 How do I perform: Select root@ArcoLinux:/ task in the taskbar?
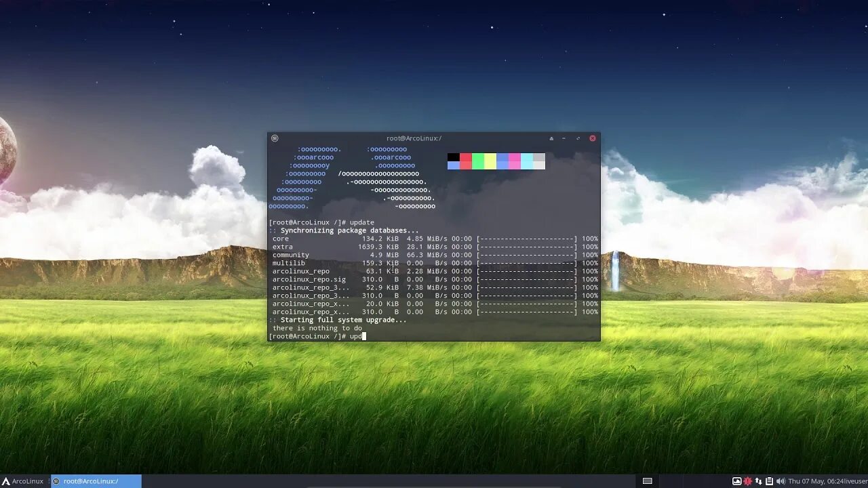[x=96, y=481]
